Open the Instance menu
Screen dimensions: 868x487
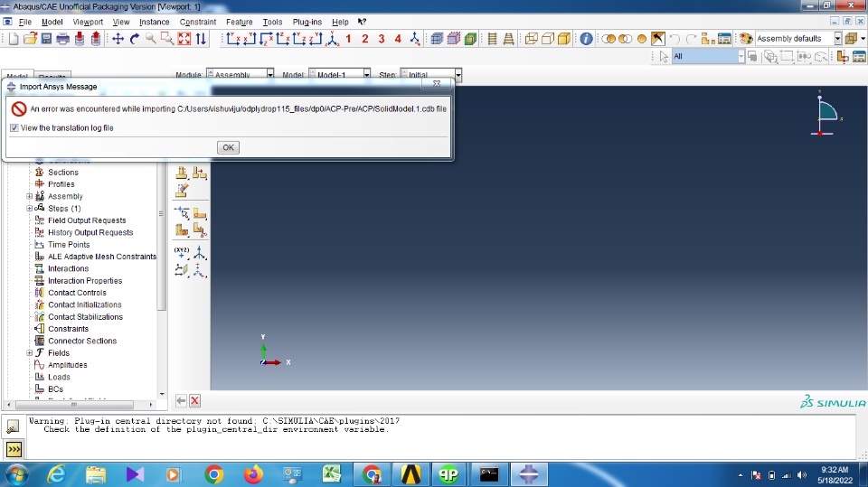coord(154,22)
